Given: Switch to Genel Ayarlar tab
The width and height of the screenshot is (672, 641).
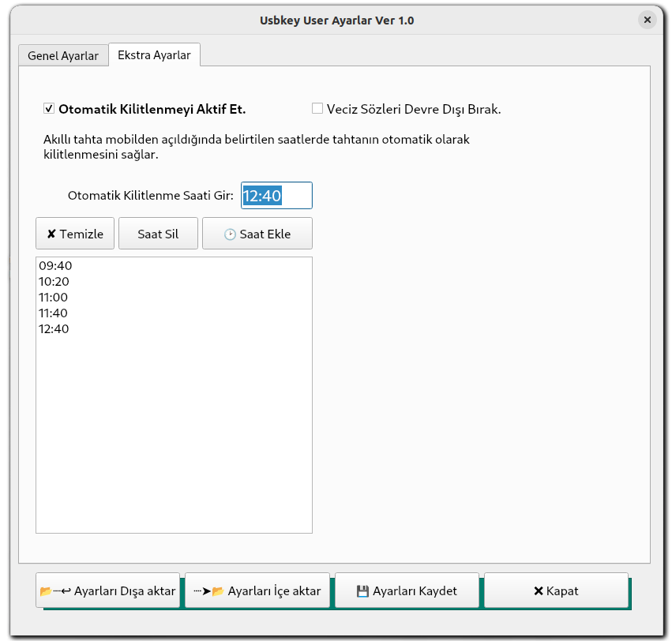Looking at the screenshot, I should (63, 56).
